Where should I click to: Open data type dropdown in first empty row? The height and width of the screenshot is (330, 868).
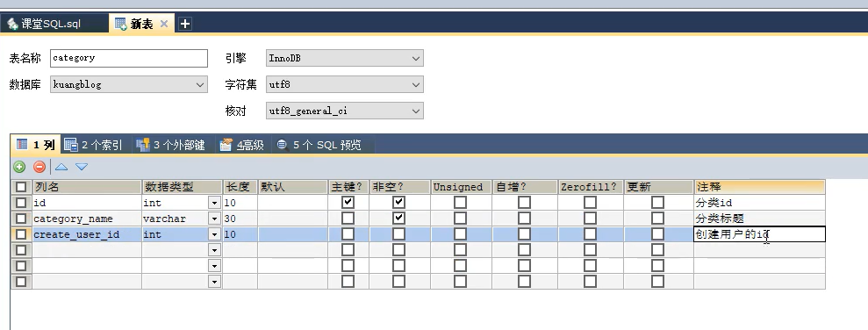(x=215, y=250)
